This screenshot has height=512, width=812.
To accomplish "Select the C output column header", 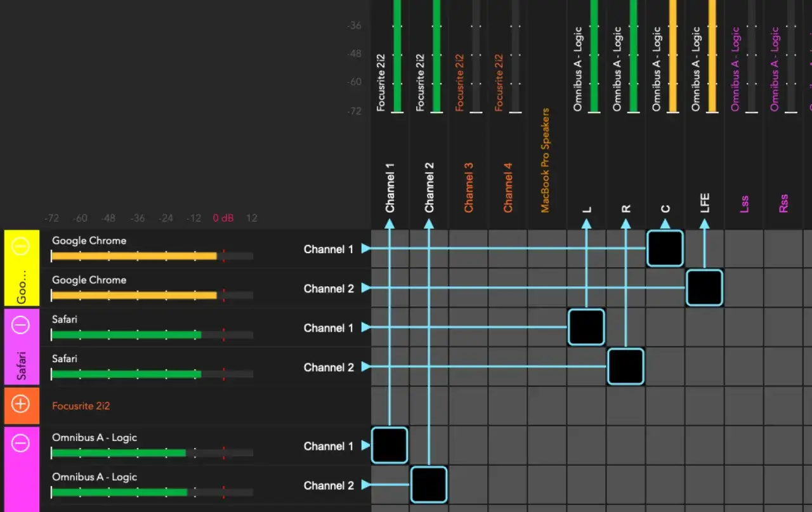I will point(665,207).
